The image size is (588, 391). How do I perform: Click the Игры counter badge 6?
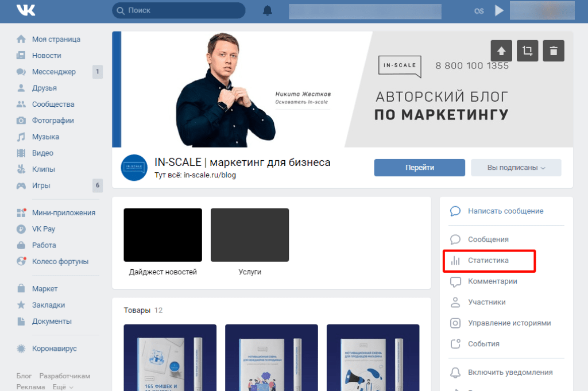point(98,185)
